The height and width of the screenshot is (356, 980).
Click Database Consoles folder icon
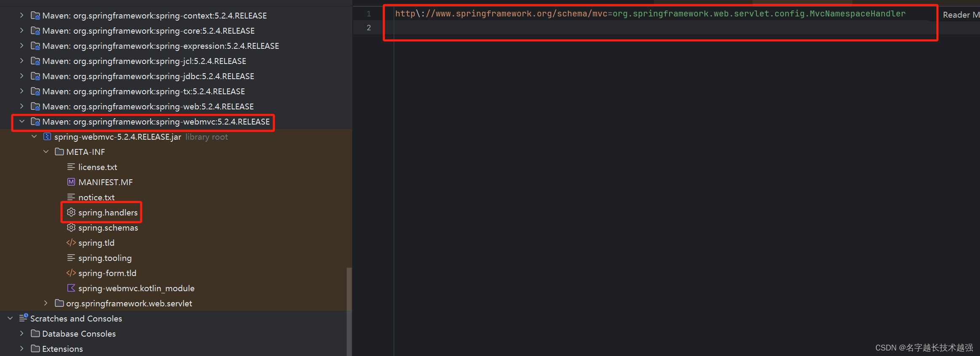[x=35, y=333]
